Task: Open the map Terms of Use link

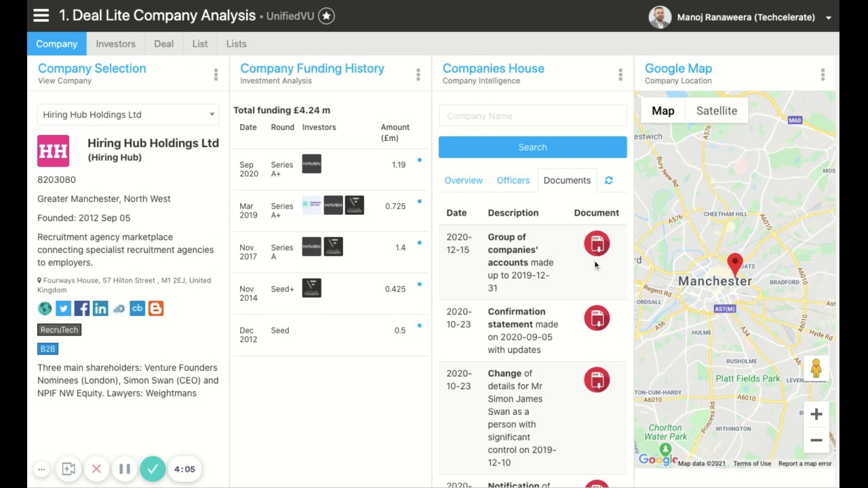Action: (751, 464)
